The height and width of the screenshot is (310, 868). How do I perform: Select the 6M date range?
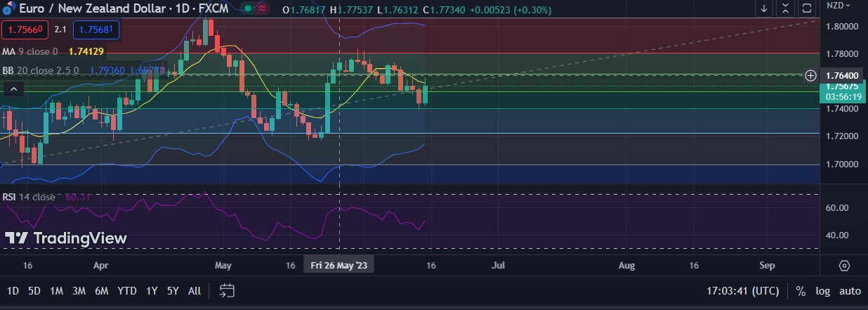(x=101, y=290)
